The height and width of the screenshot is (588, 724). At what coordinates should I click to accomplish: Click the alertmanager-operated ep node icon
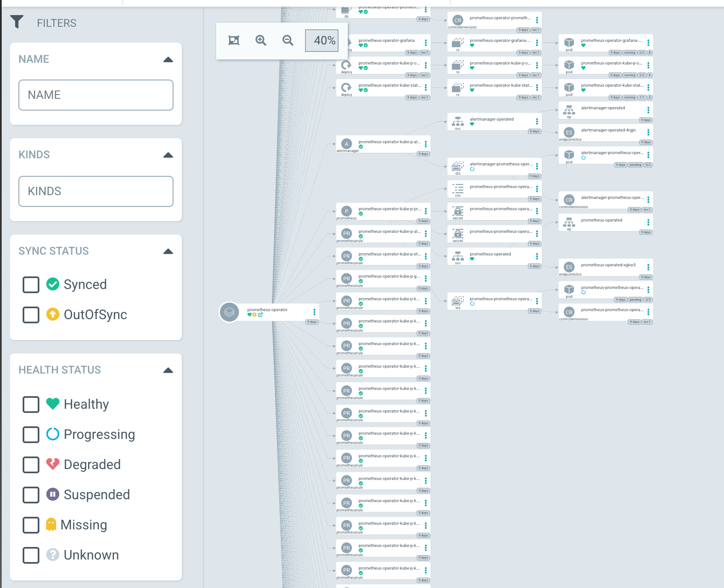tap(569, 110)
